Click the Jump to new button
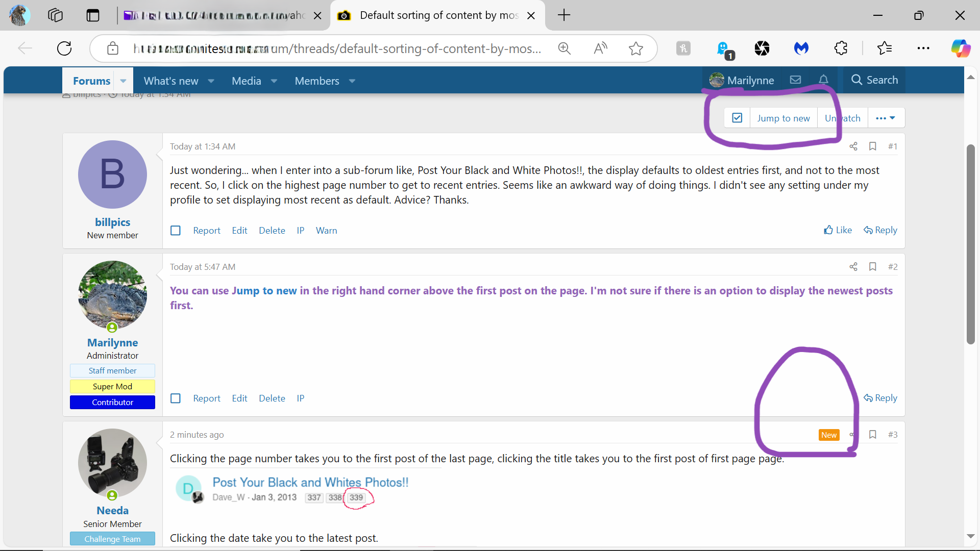Image resolution: width=980 pixels, height=551 pixels. (x=783, y=118)
